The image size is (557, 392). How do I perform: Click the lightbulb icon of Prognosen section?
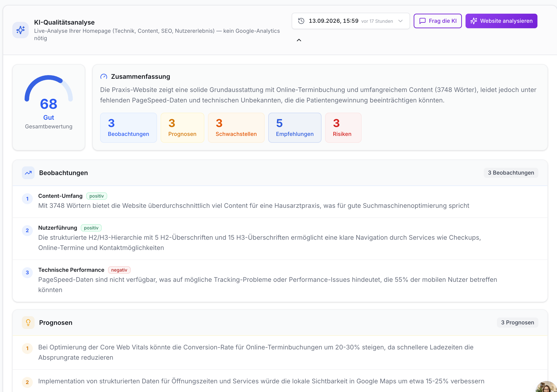click(28, 323)
